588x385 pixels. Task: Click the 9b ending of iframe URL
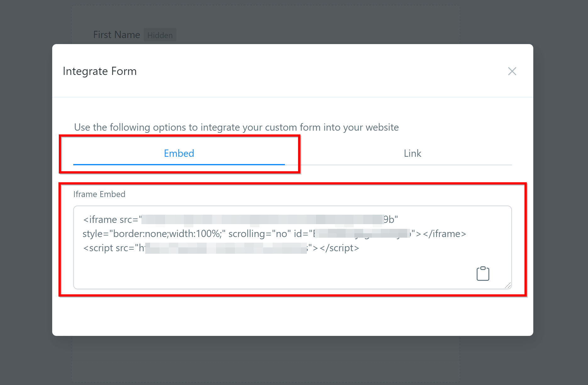[x=389, y=219]
